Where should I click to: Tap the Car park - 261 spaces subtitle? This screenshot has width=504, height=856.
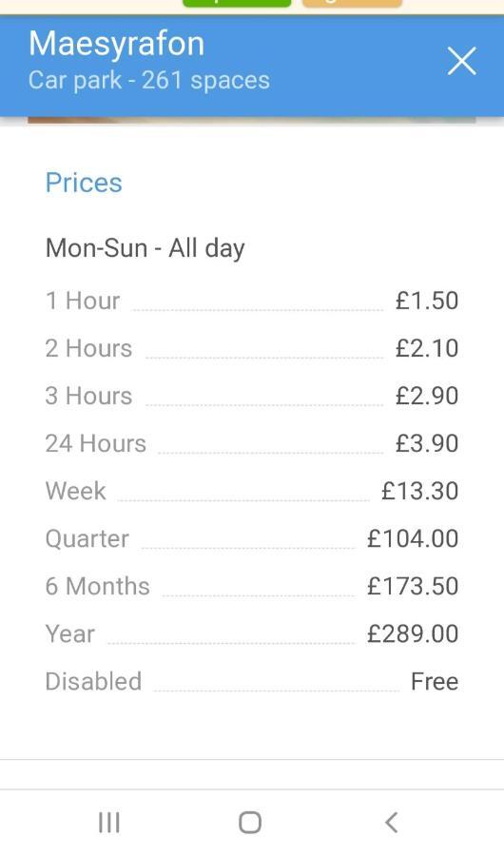click(x=149, y=80)
